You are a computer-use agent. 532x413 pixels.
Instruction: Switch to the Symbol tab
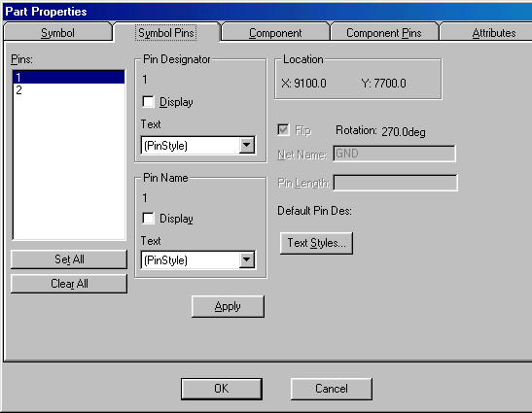(57, 33)
